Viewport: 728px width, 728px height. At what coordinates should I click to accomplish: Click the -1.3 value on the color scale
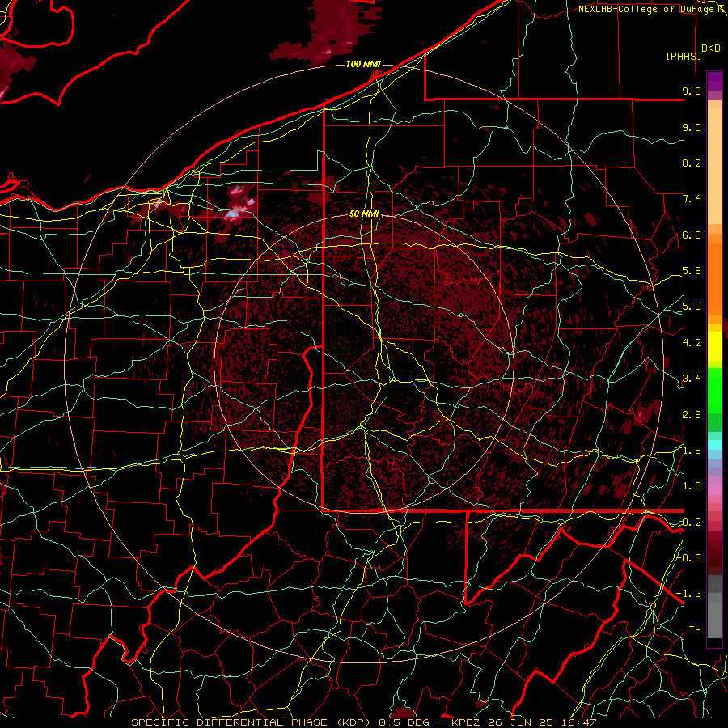[688, 595]
